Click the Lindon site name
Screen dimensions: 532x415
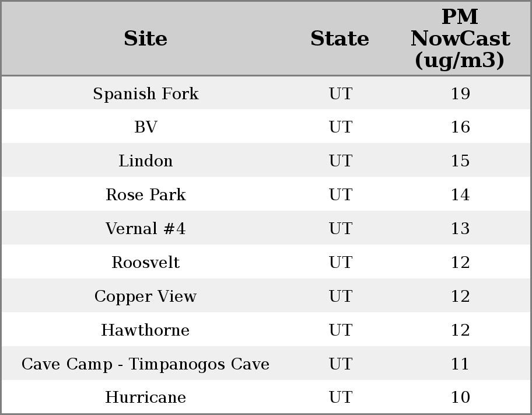146,161
